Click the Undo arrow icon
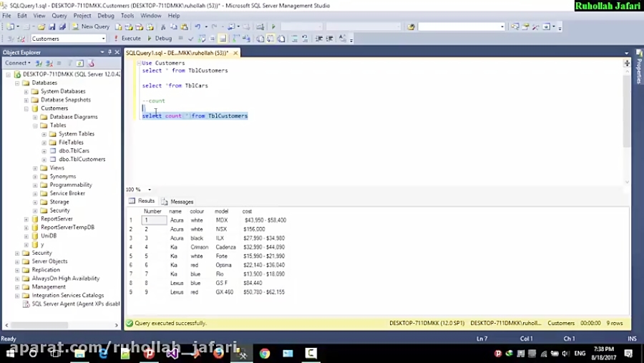Image resolution: width=644 pixels, height=363 pixels. tap(197, 26)
